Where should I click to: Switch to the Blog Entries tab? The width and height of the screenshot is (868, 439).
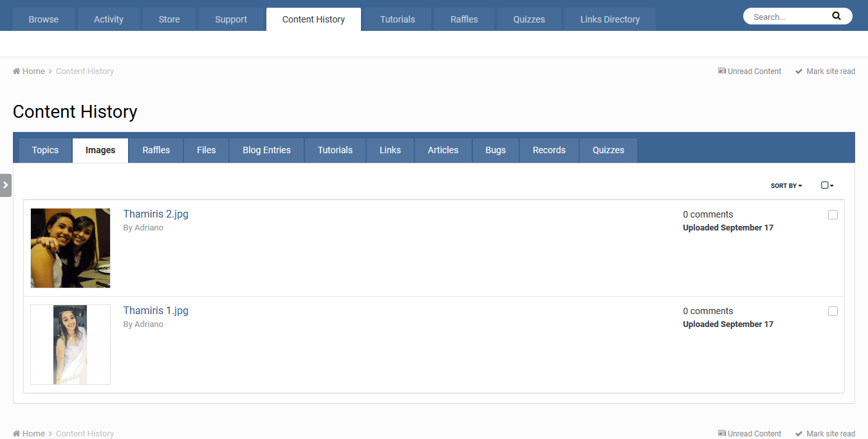click(266, 150)
